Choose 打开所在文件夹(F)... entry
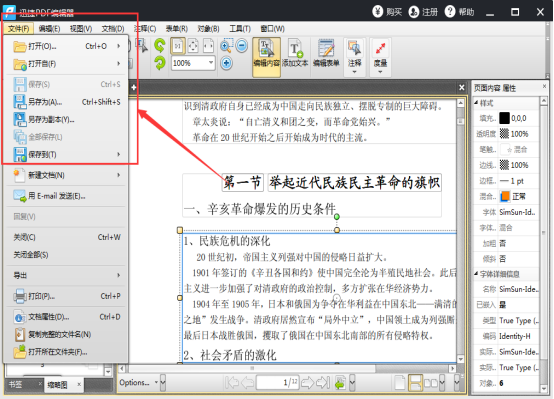This screenshot has height=399, width=554. (66, 352)
